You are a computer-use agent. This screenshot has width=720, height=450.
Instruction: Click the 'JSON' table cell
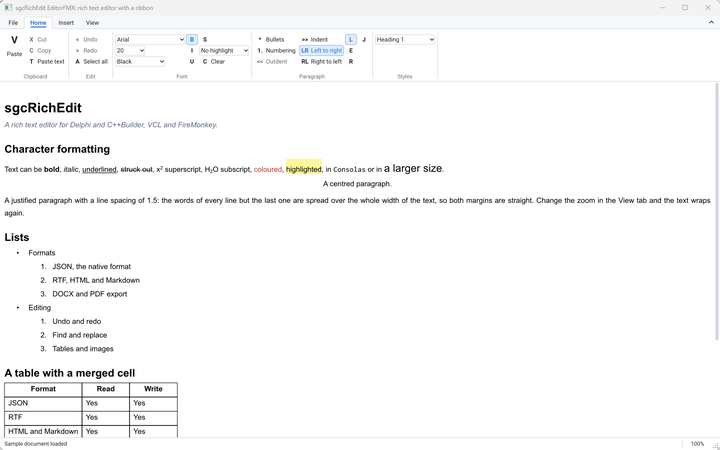click(x=43, y=403)
